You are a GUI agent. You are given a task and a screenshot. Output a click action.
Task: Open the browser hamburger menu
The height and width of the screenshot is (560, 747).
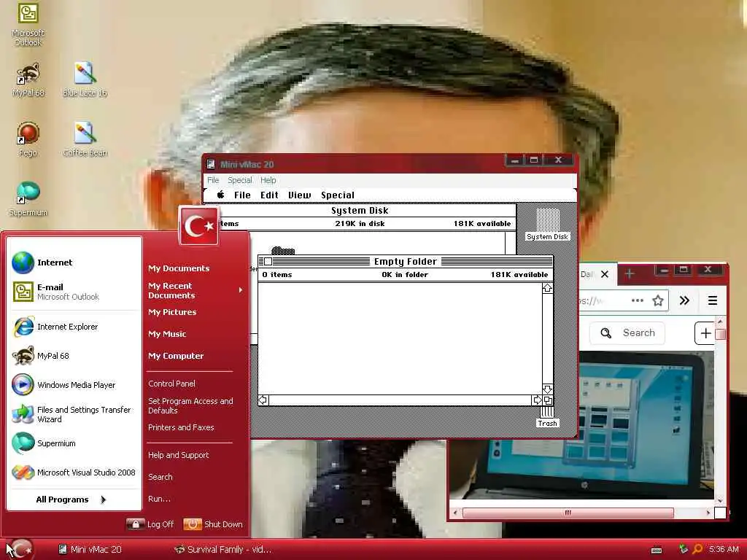(x=713, y=300)
